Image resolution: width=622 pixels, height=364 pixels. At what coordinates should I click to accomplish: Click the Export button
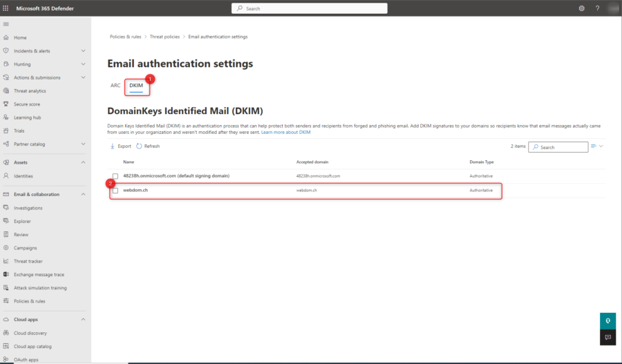click(x=120, y=146)
